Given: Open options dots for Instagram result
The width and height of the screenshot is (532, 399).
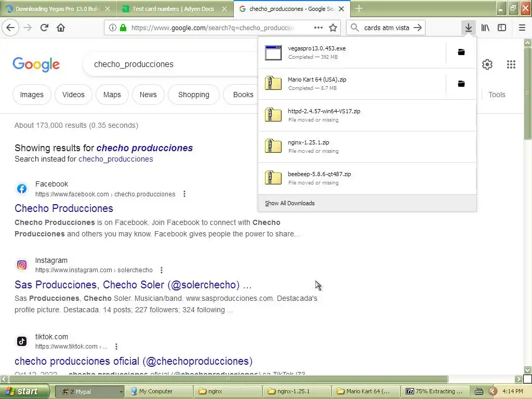Looking at the screenshot, I should click(x=162, y=270).
